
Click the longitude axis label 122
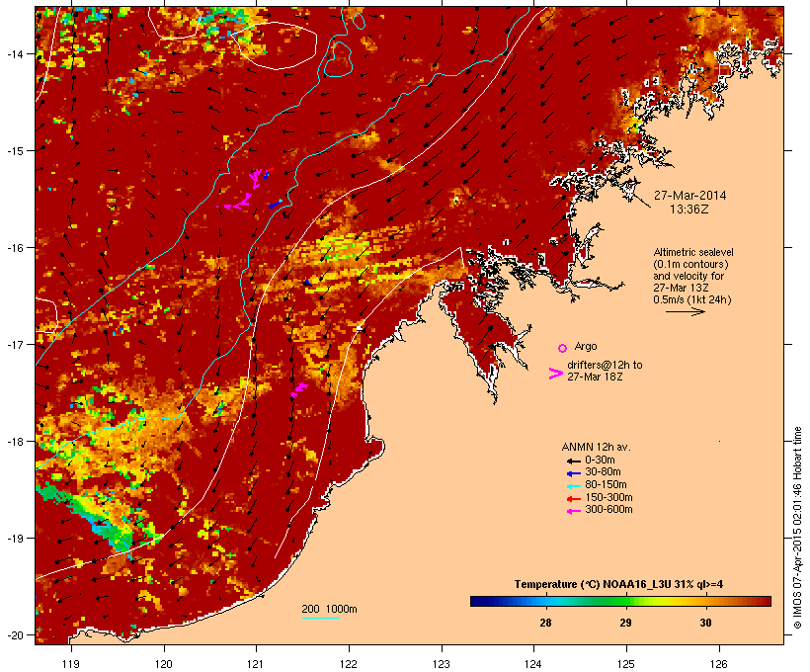[349, 664]
